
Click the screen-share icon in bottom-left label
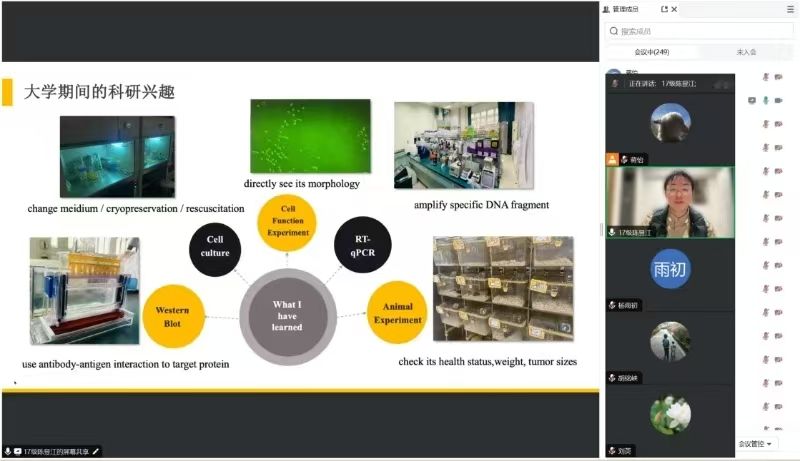coord(17,452)
